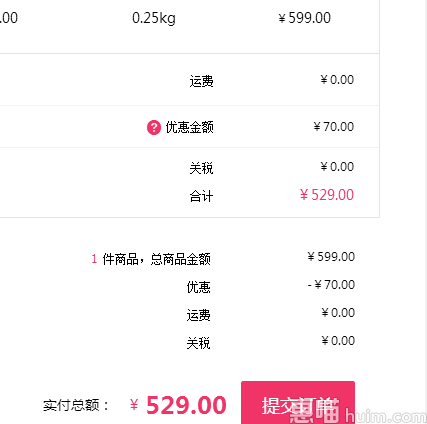Click the pink ¥529.00 subtotal in 合计 row
Viewport: 427px width, 424px height.
327,195
